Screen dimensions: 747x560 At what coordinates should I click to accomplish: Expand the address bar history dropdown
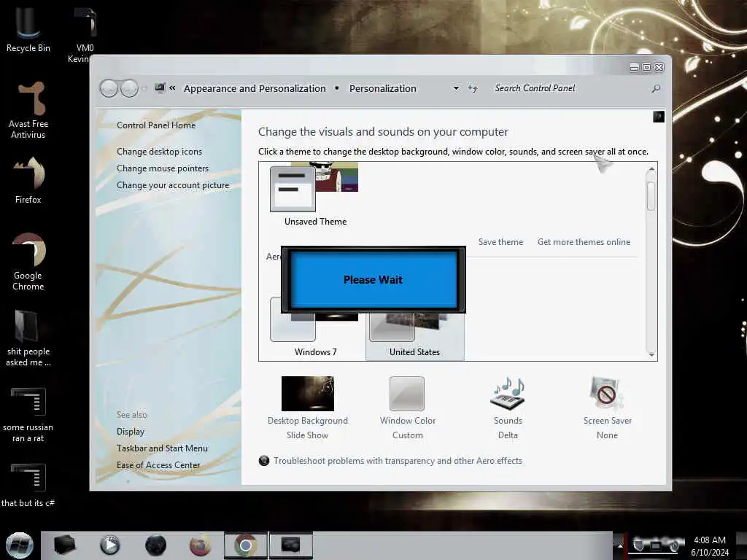pyautogui.click(x=456, y=88)
